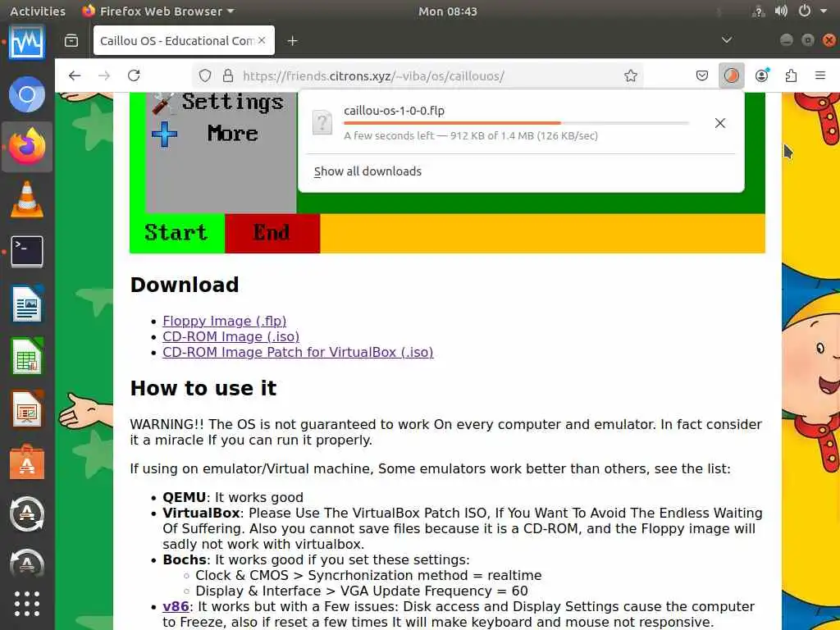The height and width of the screenshot is (630, 840).
Task: Open the Firefox View icon
Action: [x=71, y=41]
